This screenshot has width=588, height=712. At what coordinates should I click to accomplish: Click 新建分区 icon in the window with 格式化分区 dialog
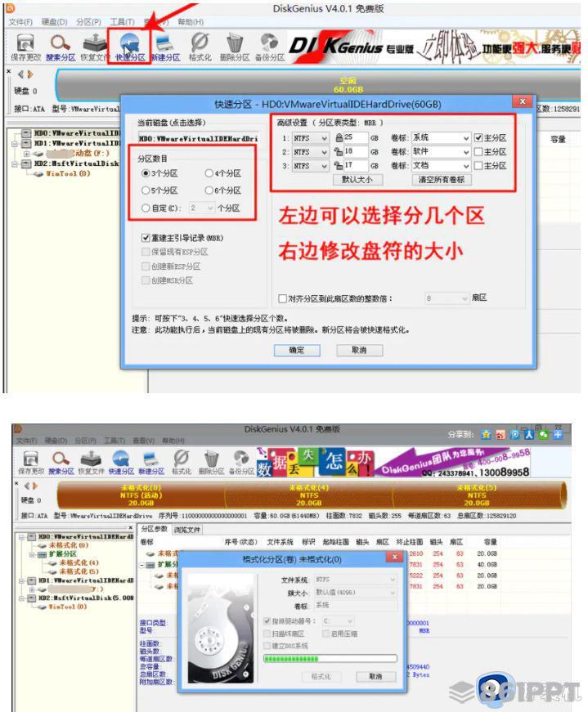[150, 458]
